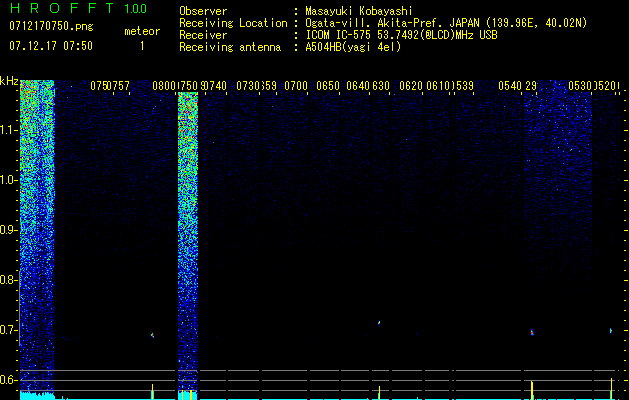Select the '0620' time marker
The width and height of the screenshot is (629, 400).
[x=411, y=86]
